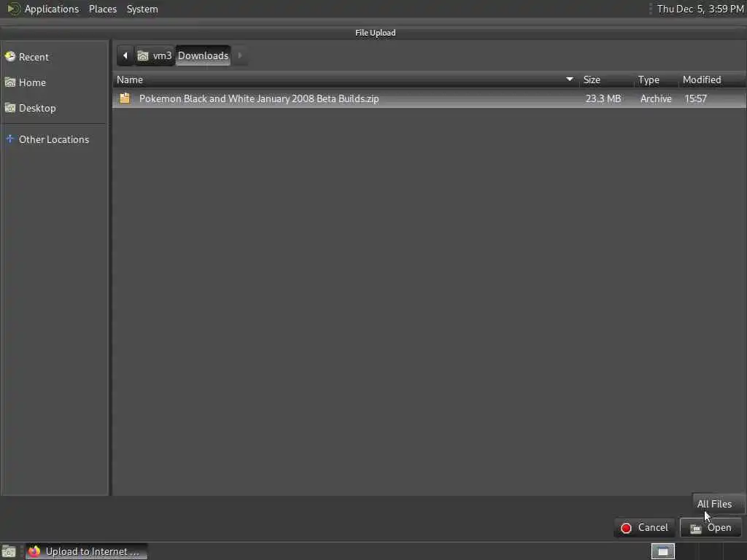Viewport: 747px width, 560px height.
Task: Sort files by the Name column header
Action: pyautogui.click(x=346, y=79)
